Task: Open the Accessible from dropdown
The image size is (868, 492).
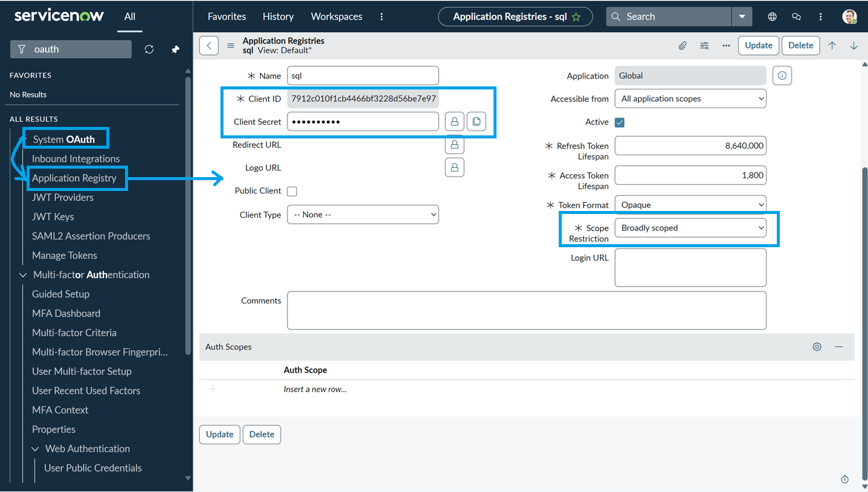Action: tap(690, 99)
